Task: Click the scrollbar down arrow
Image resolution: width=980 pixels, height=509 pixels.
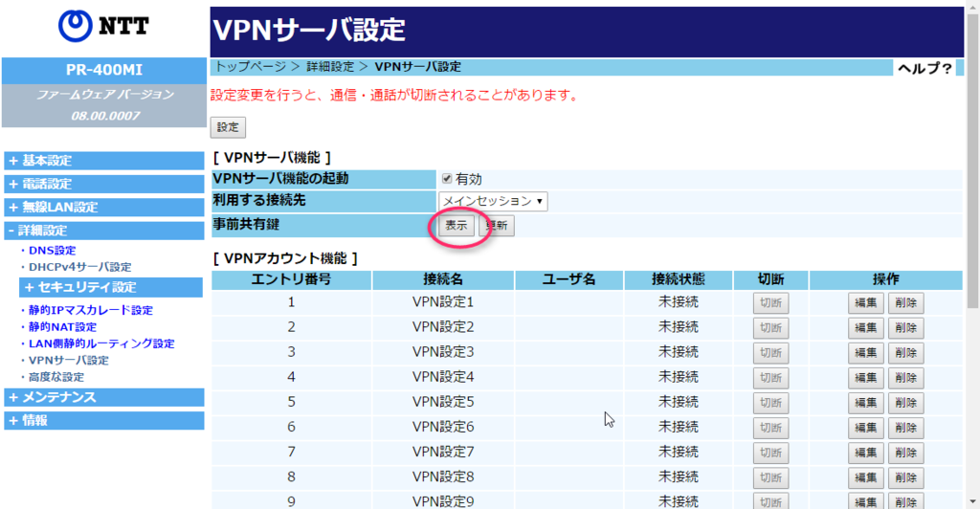Action: point(972,502)
